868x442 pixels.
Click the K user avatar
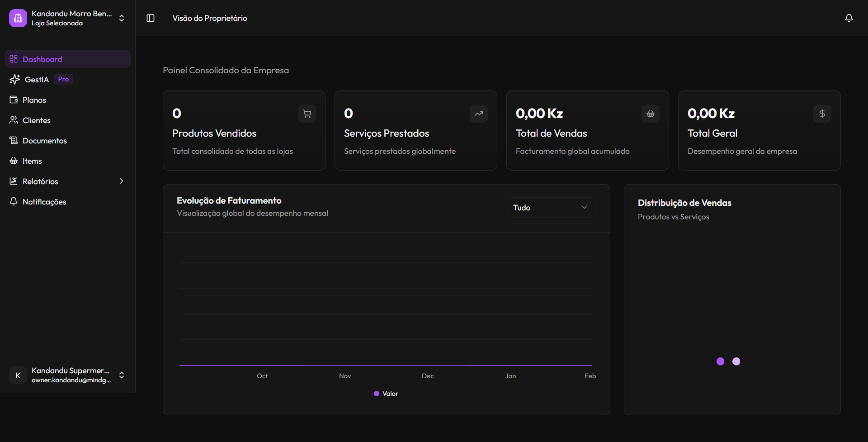click(x=18, y=375)
